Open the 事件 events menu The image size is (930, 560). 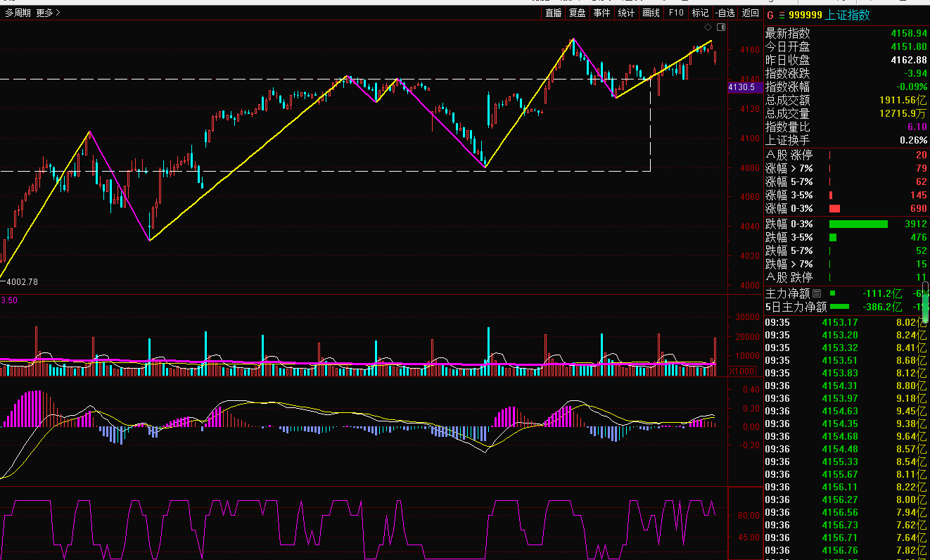coord(601,13)
